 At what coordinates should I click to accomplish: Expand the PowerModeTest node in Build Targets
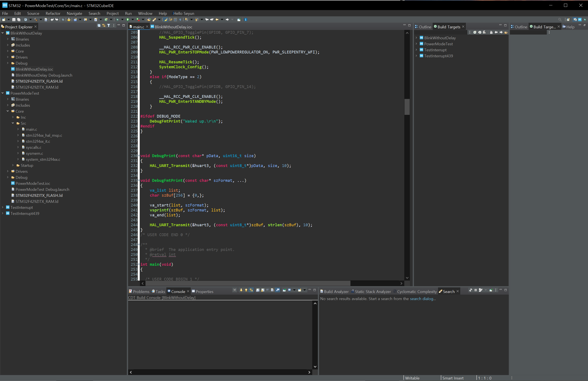coord(416,44)
